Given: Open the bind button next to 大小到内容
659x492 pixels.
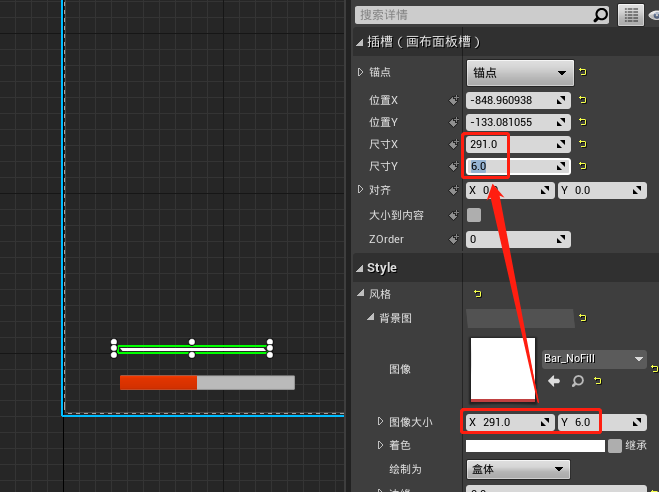Looking at the screenshot, I should [453, 215].
